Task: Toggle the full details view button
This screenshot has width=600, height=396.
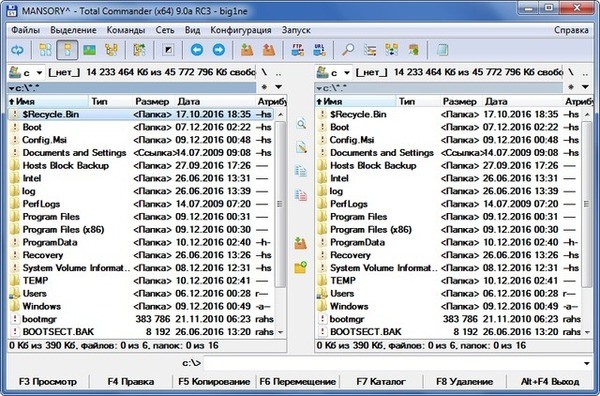Action: (67, 50)
